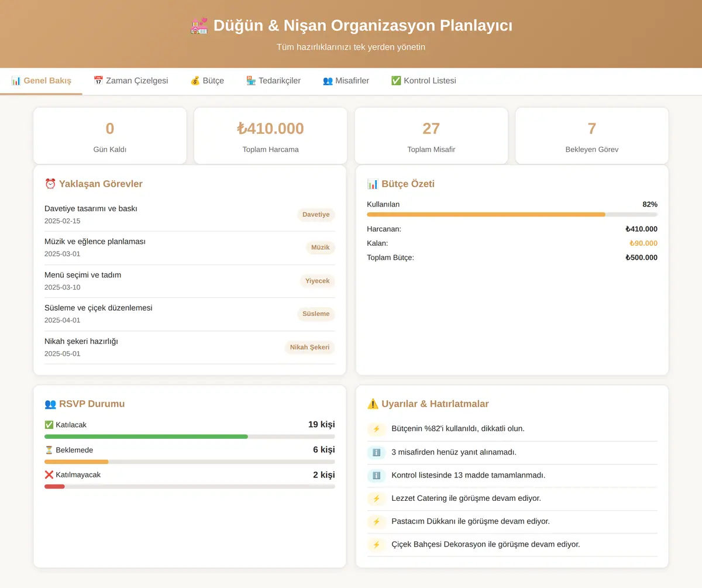The width and height of the screenshot is (702, 588).
Task: Click the warning icon beside Uyarılar & Hatırlatmalar
Action: pyautogui.click(x=373, y=404)
